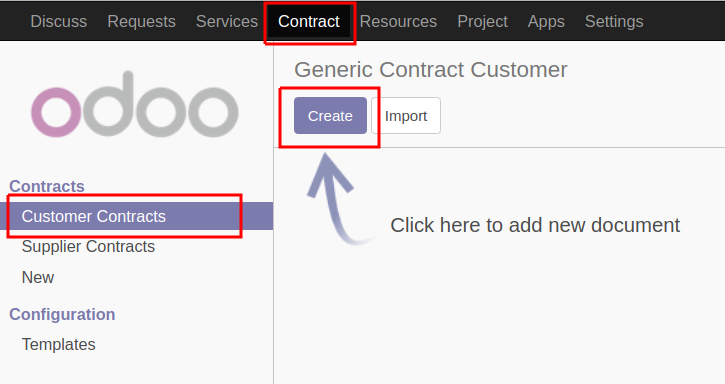This screenshot has height=384, width=725.
Task: Switch to the Project menu
Action: pyautogui.click(x=482, y=21)
